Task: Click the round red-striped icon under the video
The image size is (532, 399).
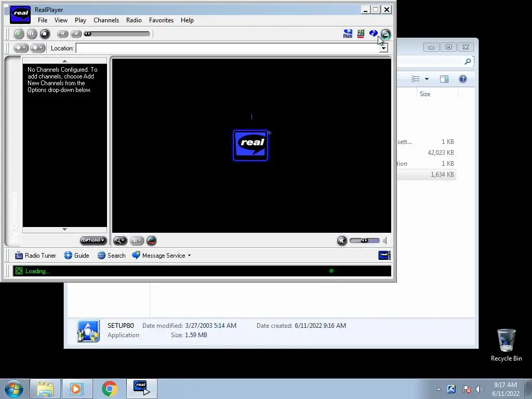Action: click(x=151, y=241)
